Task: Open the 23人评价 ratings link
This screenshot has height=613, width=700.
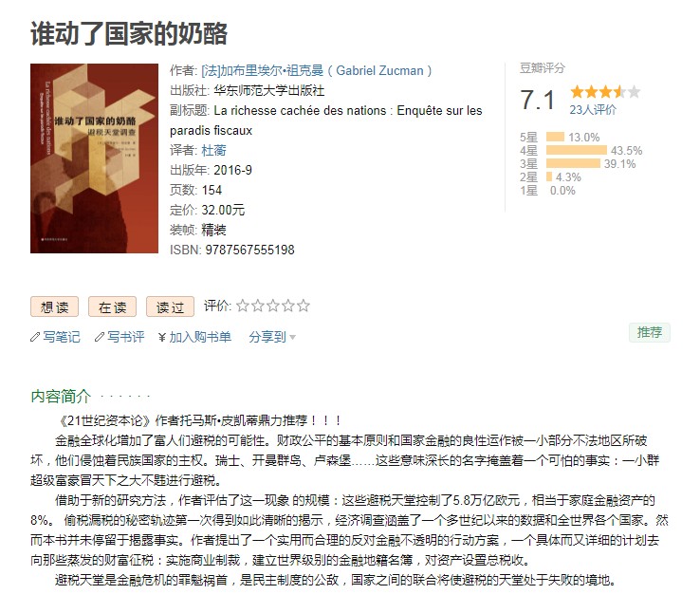Action: [593, 110]
